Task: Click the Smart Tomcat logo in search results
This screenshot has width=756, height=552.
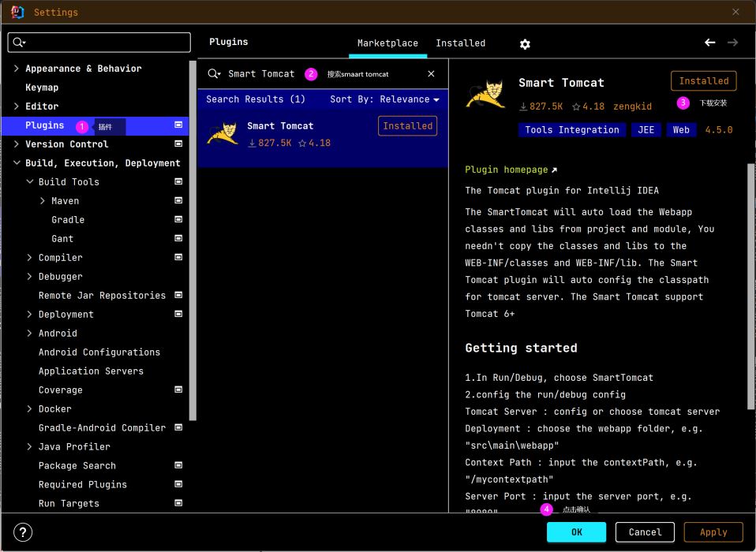Action: [223, 133]
